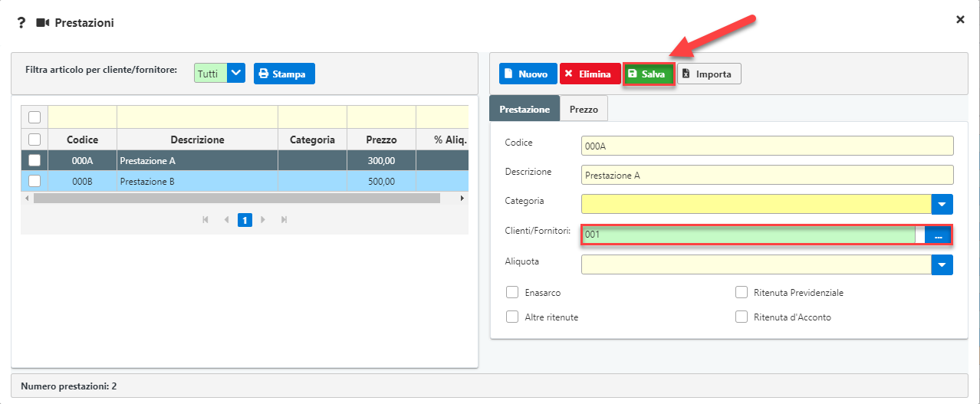Select page 1 in pager
980x404 pixels.
click(245, 220)
